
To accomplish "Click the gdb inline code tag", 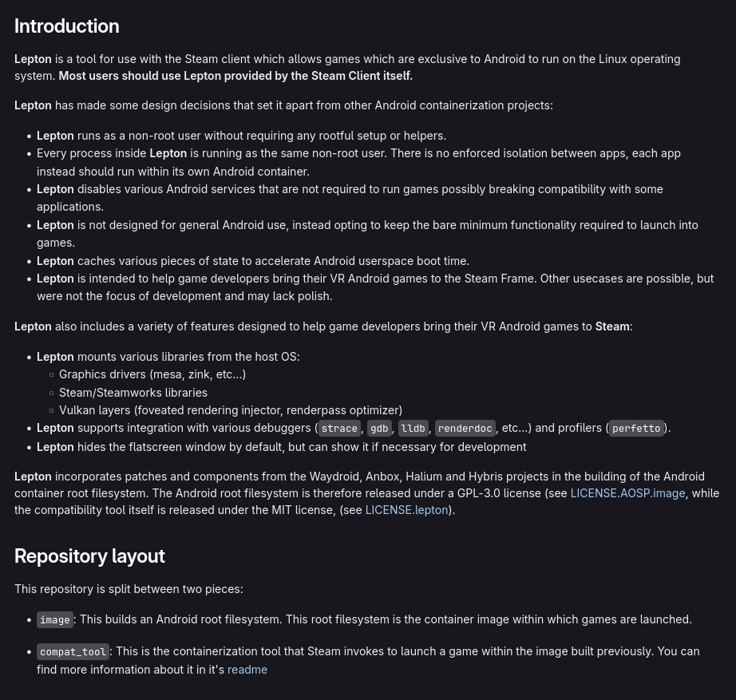I will (379, 428).
